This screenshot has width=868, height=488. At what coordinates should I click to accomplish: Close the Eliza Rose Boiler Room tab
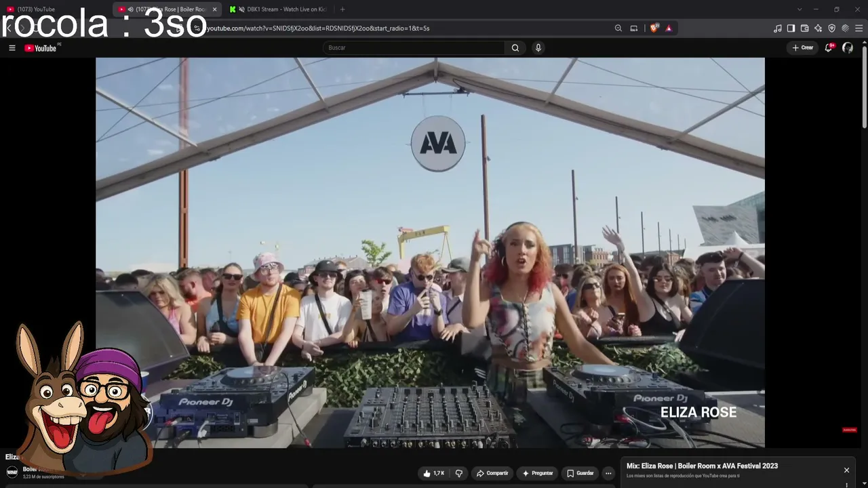pos(214,9)
